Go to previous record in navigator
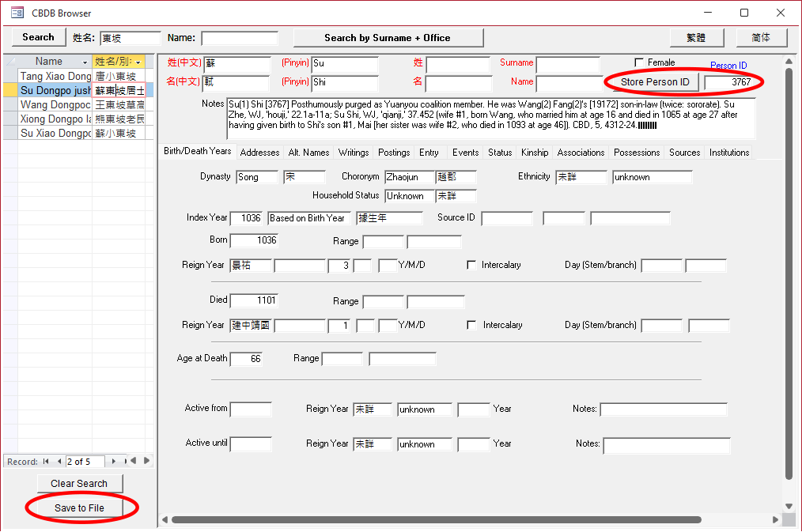The width and height of the screenshot is (802, 532). tap(58, 461)
